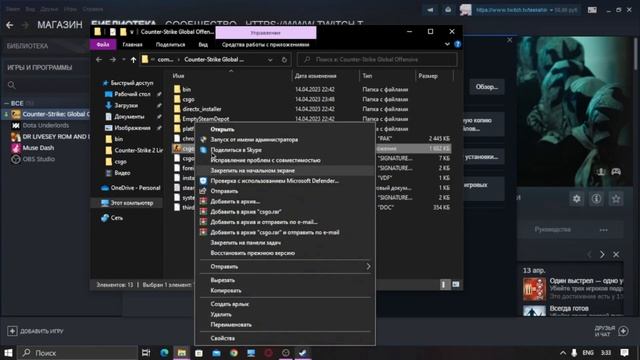Go to next news item arrow
The height and width of the screenshot is (360, 640).
click(602, 255)
